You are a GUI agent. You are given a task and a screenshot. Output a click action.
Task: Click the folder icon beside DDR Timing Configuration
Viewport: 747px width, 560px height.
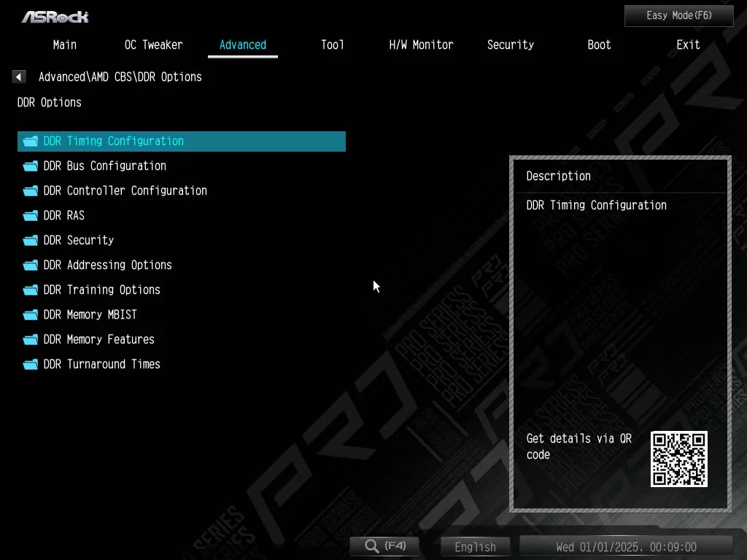30,141
